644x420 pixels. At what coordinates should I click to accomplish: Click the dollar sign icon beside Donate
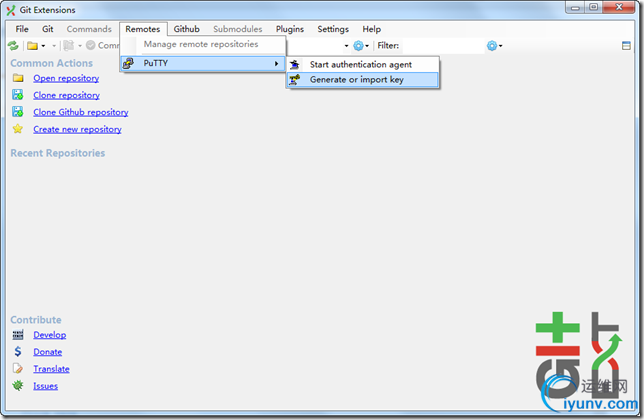click(18, 351)
